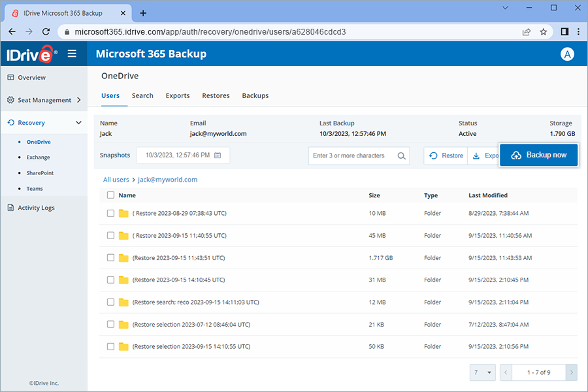This screenshot has height=392, width=588.
Task: Click folder icon for Restore selection 2023-09-15 14;10;55
Action: click(x=123, y=347)
